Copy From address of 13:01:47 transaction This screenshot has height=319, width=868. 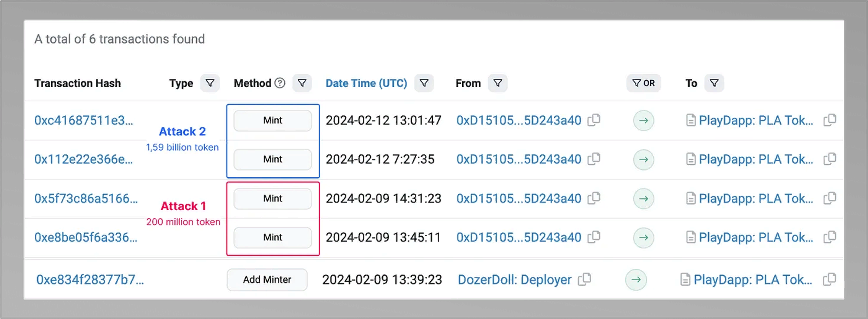(x=594, y=120)
